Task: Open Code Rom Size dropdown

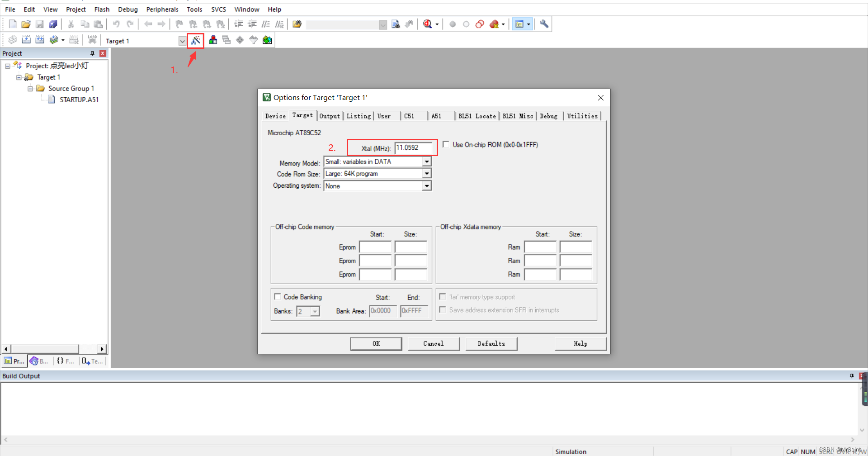Action: click(x=427, y=174)
